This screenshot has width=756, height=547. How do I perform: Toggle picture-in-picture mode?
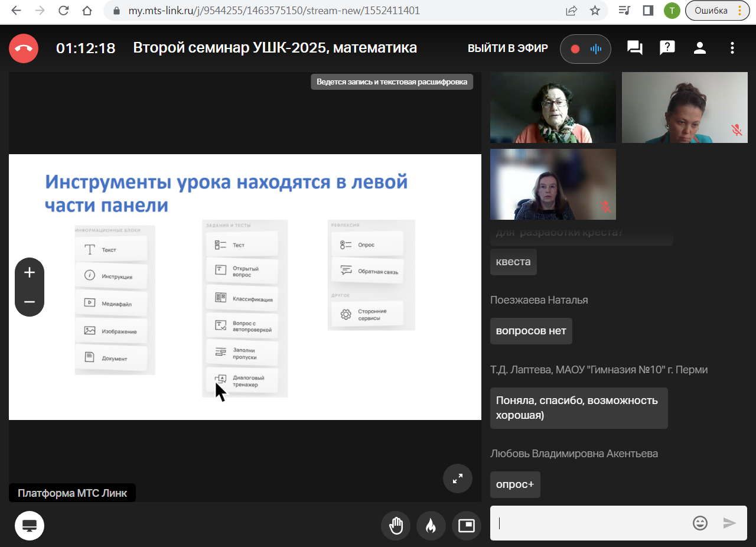pyautogui.click(x=466, y=525)
